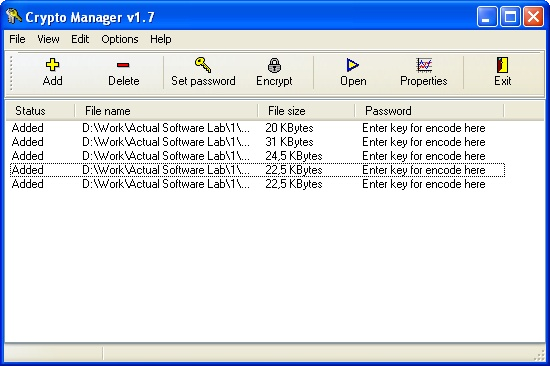Select the row with 24,5 KBytes file size
550x366 pixels.
pyautogui.click(x=257, y=156)
